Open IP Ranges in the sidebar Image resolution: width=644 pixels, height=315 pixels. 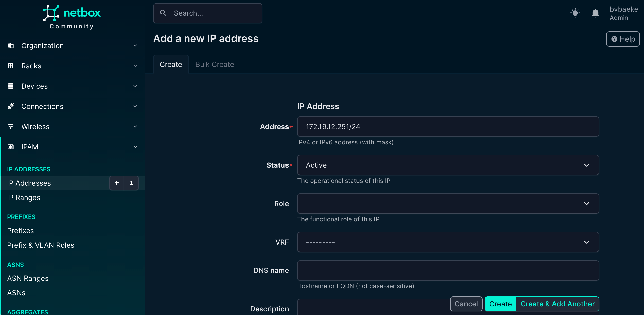[24, 198]
